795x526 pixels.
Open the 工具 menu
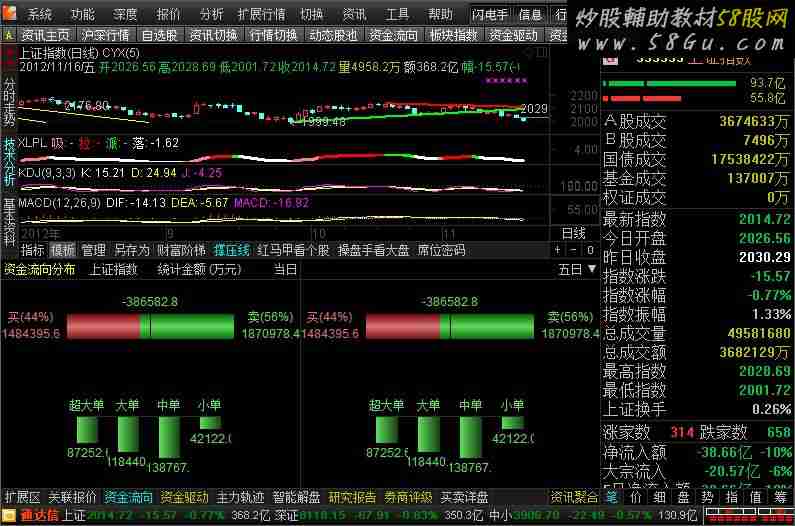coord(397,15)
